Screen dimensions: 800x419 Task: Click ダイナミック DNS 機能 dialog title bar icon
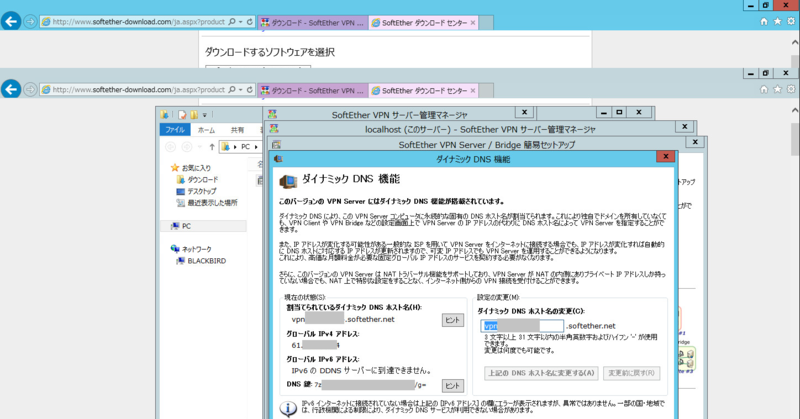pos(278,159)
